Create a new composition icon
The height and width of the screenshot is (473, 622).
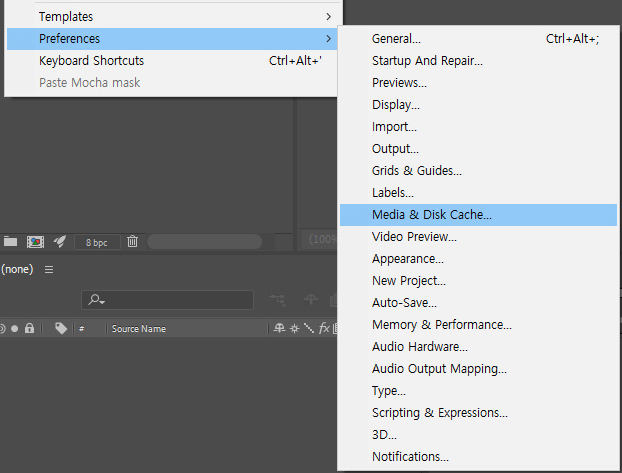point(35,242)
